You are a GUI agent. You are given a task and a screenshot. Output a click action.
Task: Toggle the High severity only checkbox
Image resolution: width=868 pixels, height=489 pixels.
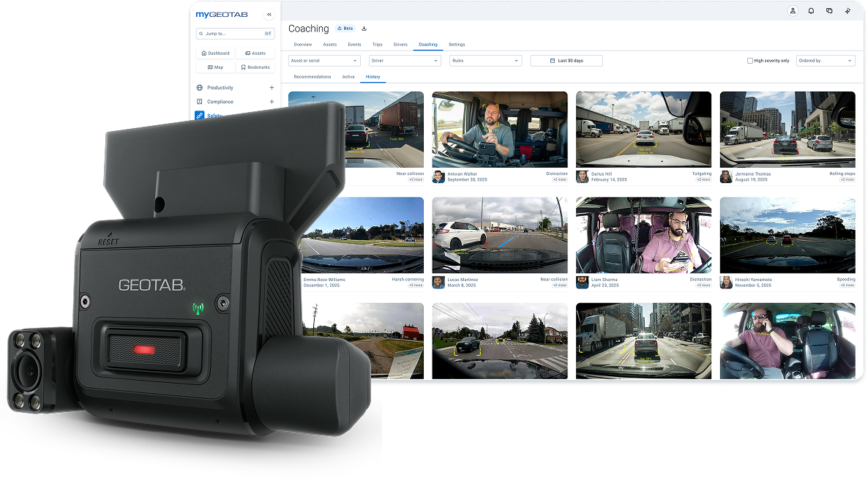750,61
